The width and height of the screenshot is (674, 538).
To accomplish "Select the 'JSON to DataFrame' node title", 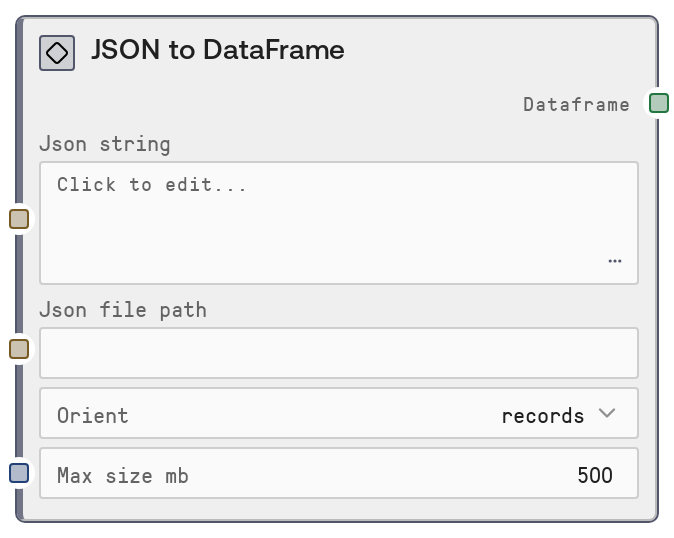I will pos(217,51).
